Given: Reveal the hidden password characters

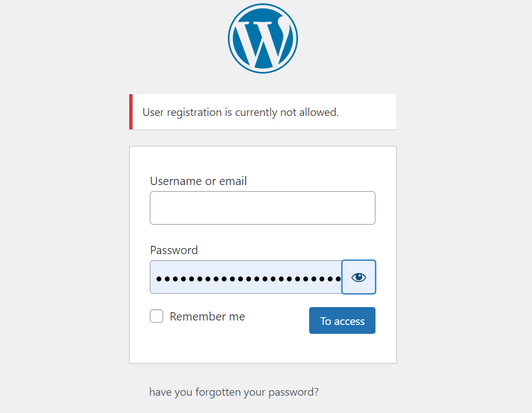Looking at the screenshot, I should point(359,277).
